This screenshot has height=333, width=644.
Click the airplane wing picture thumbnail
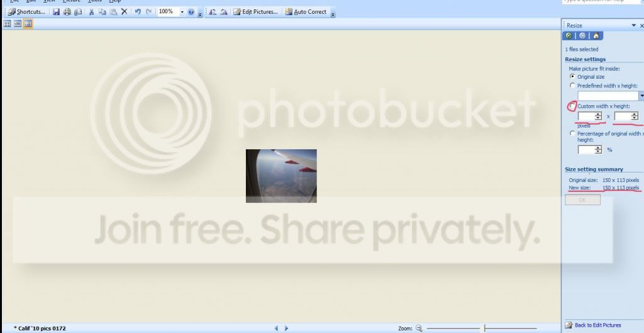click(x=281, y=176)
